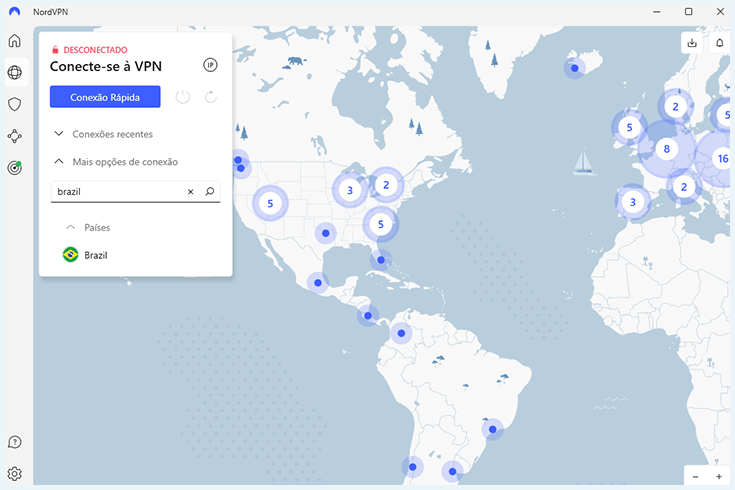
Task: Maximize the NordVPN window
Action: coord(689,12)
